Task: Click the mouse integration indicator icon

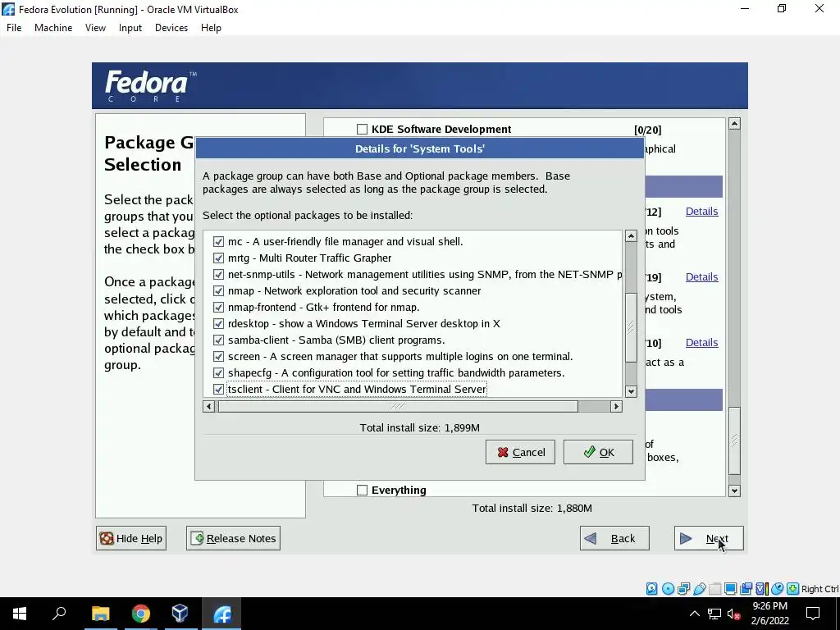Action: (x=778, y=589)
